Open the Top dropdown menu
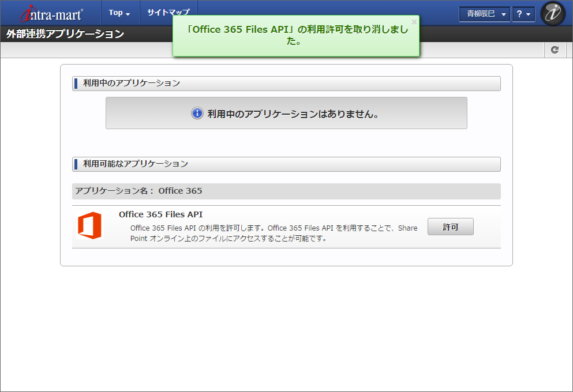This screenshot has height=392, width=573. click(119, 13)
